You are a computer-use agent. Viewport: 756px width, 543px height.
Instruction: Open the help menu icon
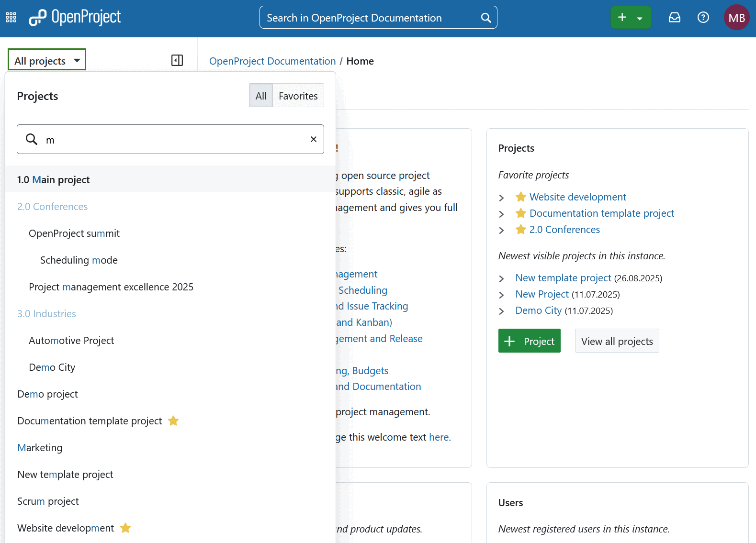(x=703, y=18)
